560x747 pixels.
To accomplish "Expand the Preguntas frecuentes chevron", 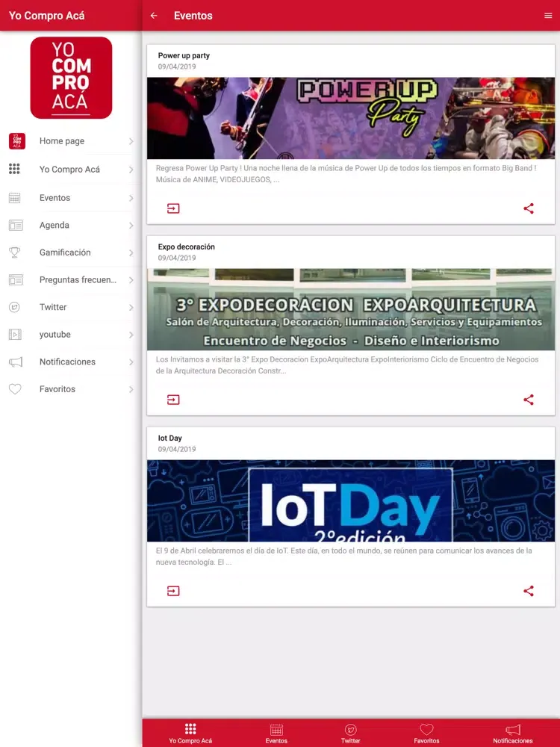I will [x=131, y=280].
